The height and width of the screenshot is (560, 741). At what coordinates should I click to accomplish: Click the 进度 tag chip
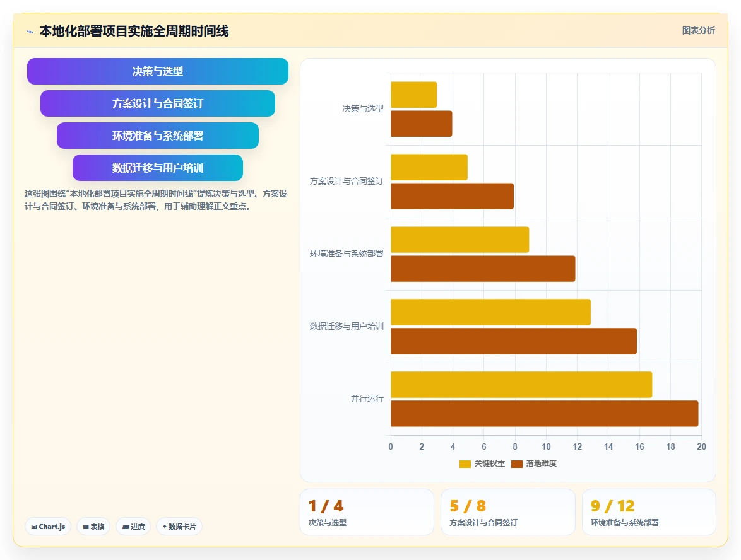[x=133, y=527]
